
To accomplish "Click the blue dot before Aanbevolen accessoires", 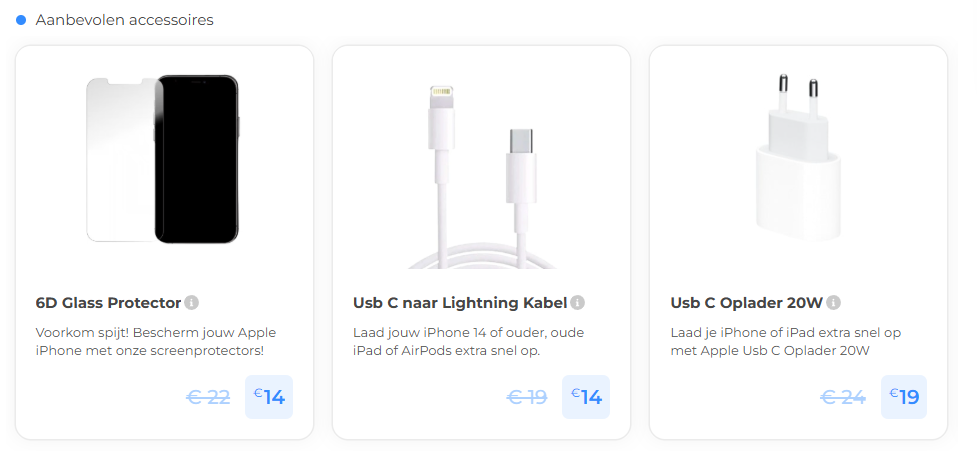I will click(21, 20).
